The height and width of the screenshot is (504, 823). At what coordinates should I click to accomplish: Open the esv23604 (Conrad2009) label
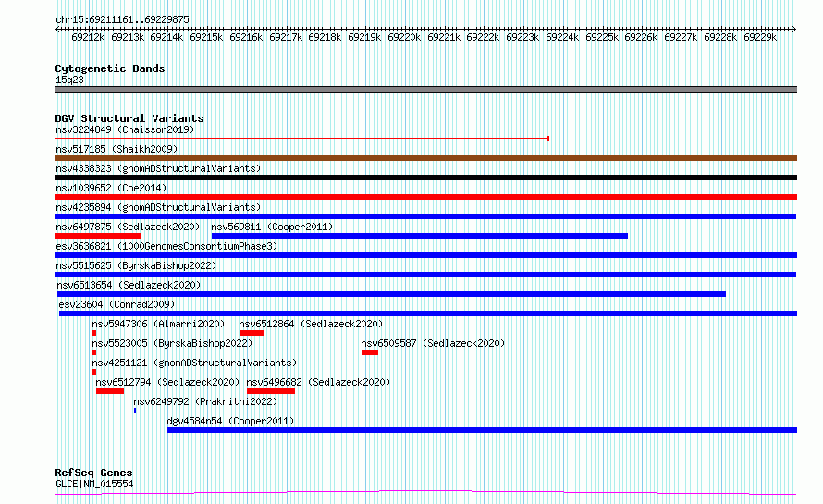(x=117, y=304)
